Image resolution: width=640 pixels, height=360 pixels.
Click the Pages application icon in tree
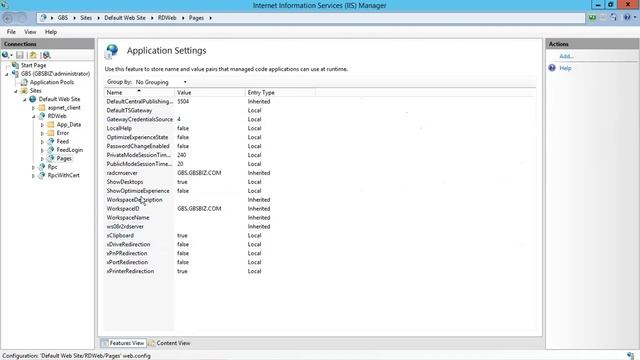pyautogui.click(x=51, y=158)
